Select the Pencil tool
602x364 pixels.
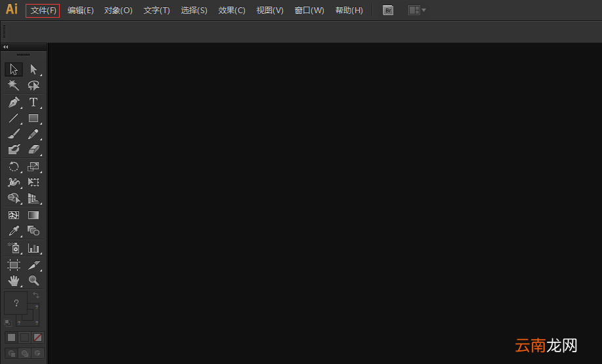(x=33, y=134)
